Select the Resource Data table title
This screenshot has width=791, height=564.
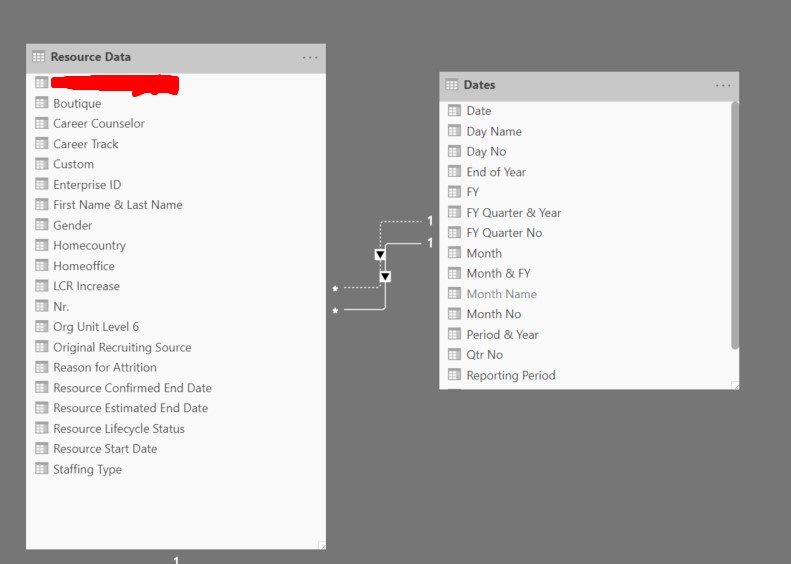[91, 57]
